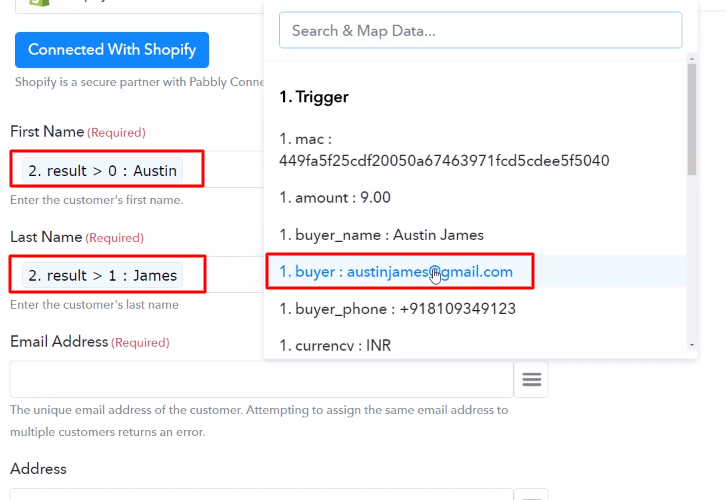Click the Shopify logo icon at top
This screenshot has height=500, width=726.
pos(39,4)
